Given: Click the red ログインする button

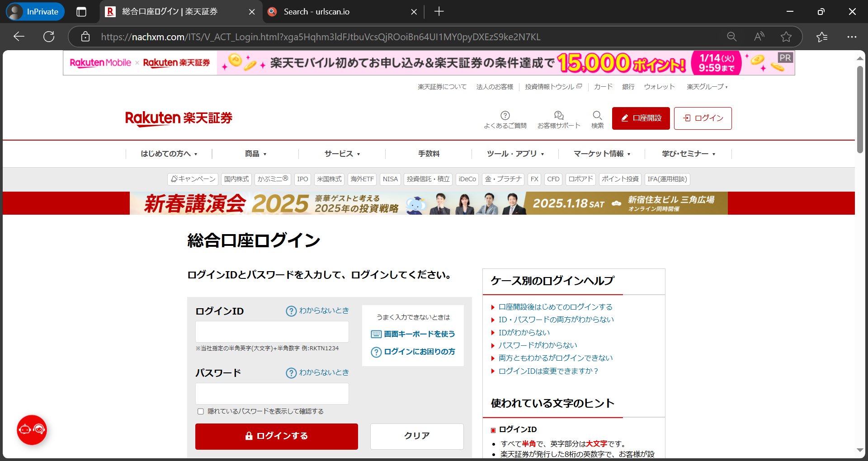Looking at the screenshot, I should pyautogui.click(x=277, y=436).
